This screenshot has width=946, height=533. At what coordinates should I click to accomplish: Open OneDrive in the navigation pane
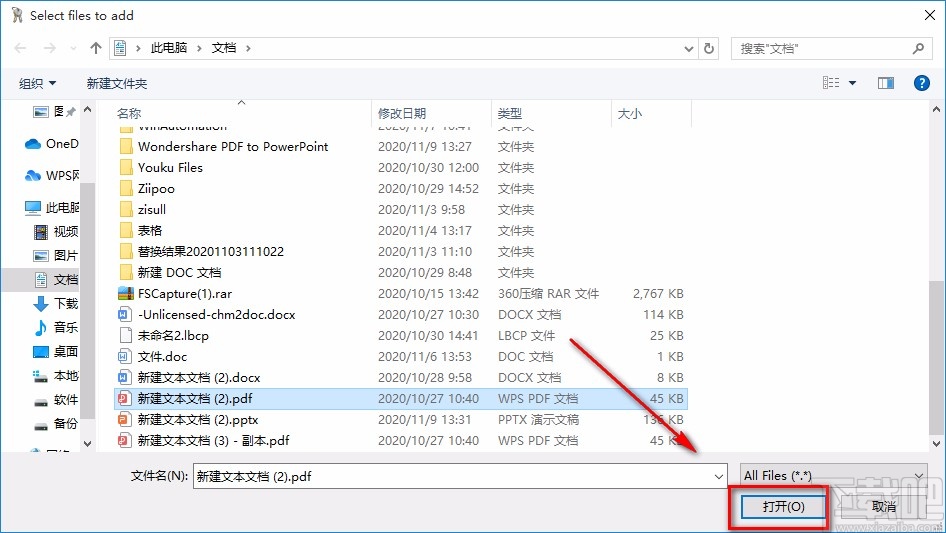[x=52, y=144]
